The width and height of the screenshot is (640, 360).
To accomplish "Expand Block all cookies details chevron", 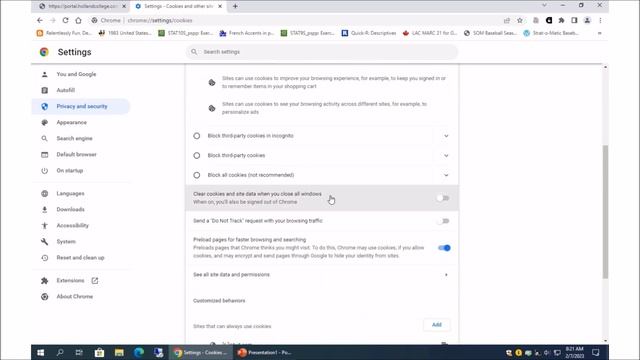I will [446, 175].
